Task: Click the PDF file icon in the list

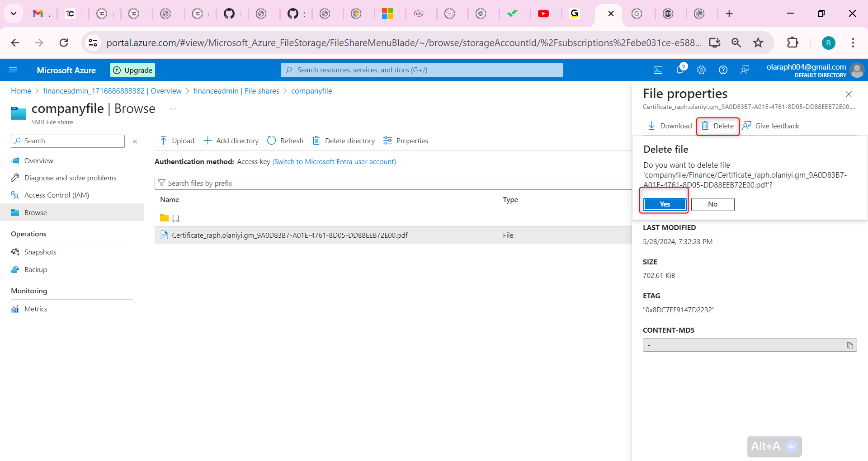Action: click(x=164, y=235)
